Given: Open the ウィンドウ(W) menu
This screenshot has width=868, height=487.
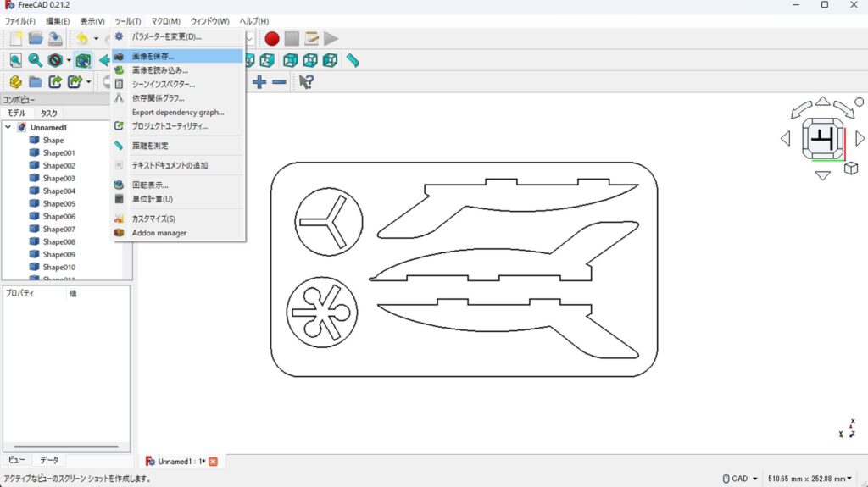Looking at the screenshot, I should pyautogui.click(x=209, y=21).
